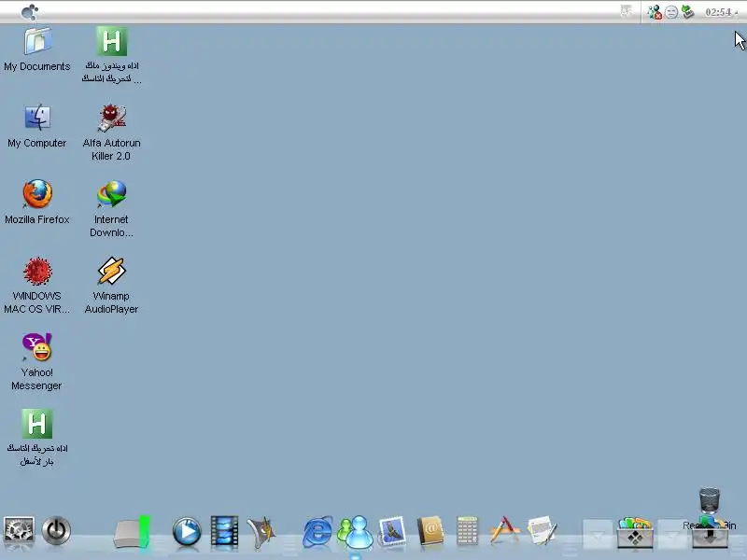747x560 pixels.
Task: Open the filmstrip movie icon in dock
Action: (x=224, y=531)
